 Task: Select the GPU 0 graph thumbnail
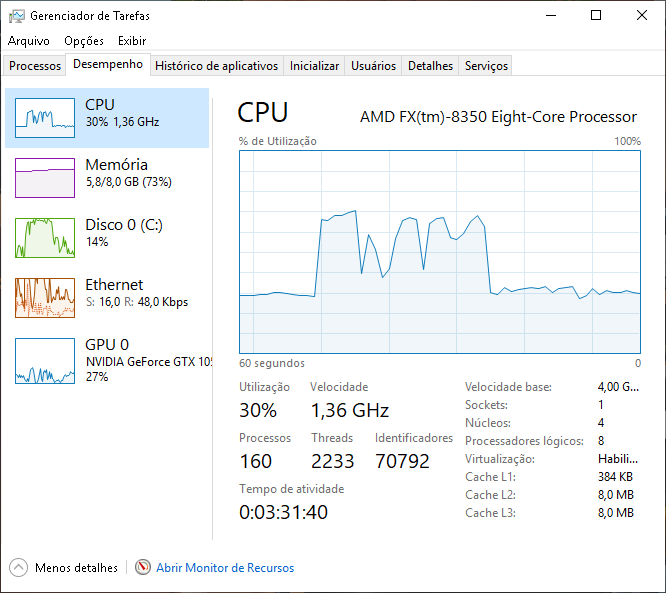tap(45, 361)
